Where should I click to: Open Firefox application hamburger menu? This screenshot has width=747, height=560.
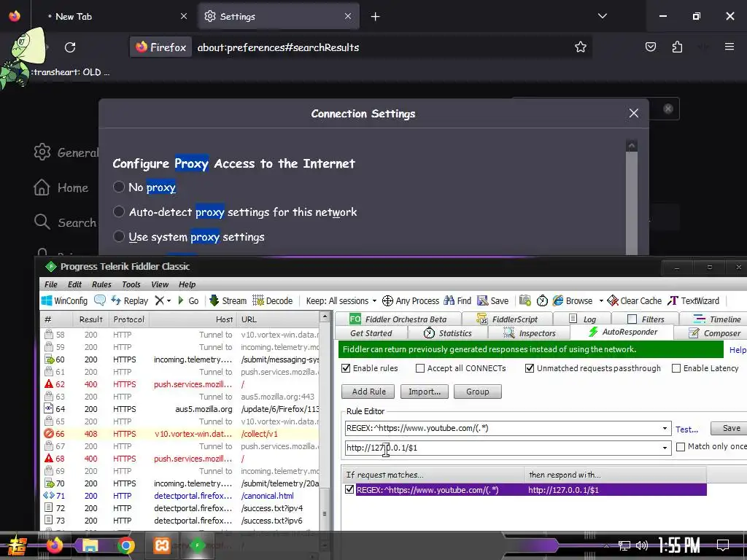[x=729, y=47]
